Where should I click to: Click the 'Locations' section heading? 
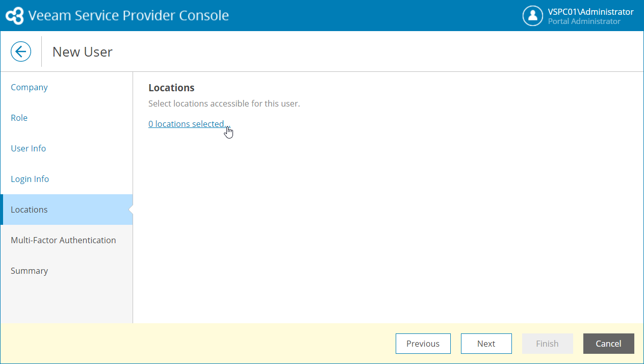tap(171, 88)
